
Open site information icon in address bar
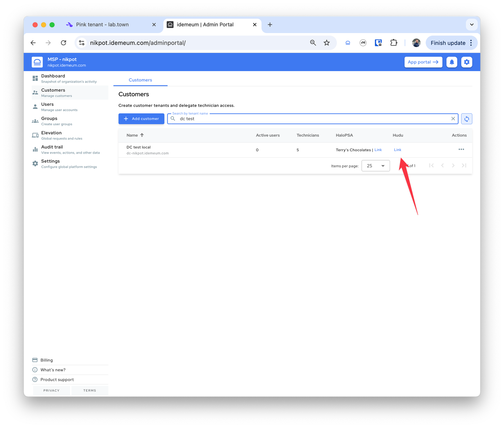(x=82, y=43)
